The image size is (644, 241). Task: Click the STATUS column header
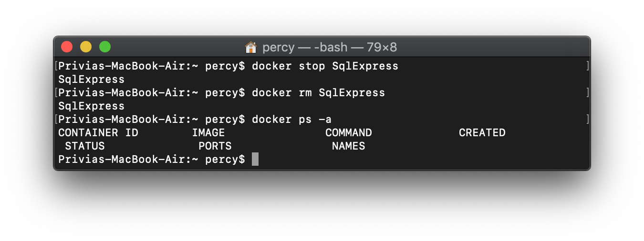[85, 146]
